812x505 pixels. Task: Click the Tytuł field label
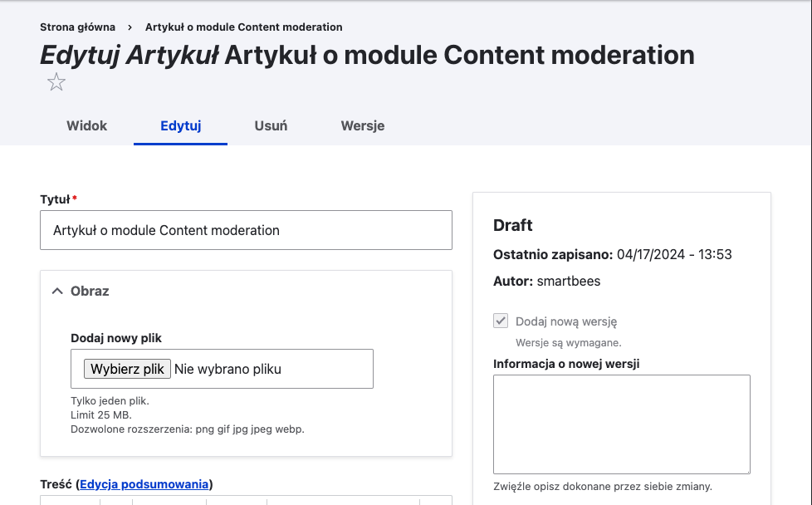point(55,199)
